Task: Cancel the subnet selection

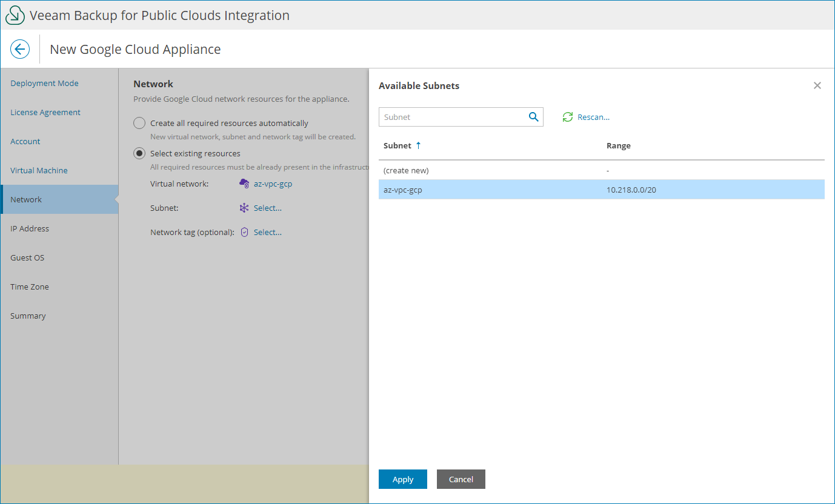Action: [461, 479]
